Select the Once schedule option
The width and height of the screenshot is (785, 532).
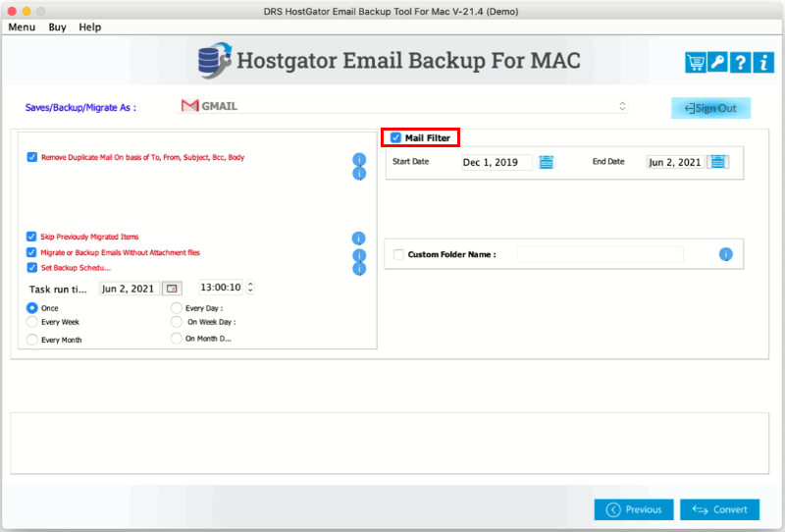(32, 307)
